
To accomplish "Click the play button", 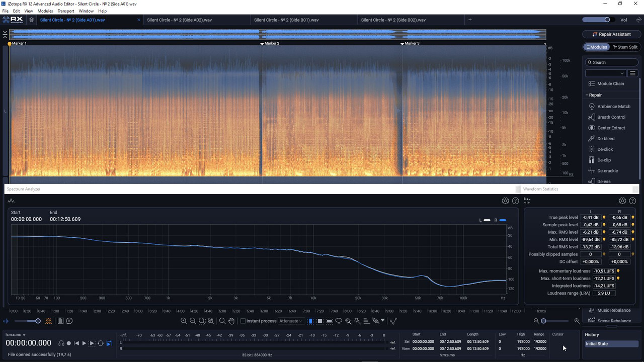I will [84, 343].
